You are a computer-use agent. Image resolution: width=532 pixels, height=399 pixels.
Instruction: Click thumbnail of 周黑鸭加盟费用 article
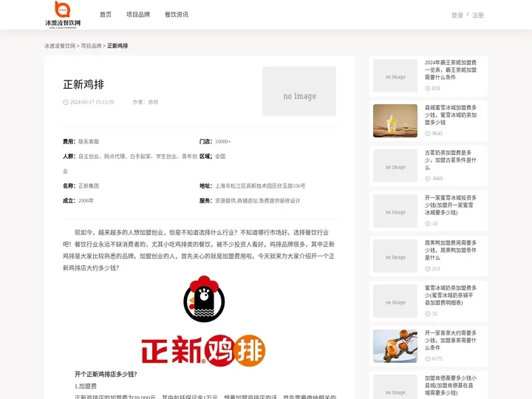pyautogui.click(x=395, y=256)
